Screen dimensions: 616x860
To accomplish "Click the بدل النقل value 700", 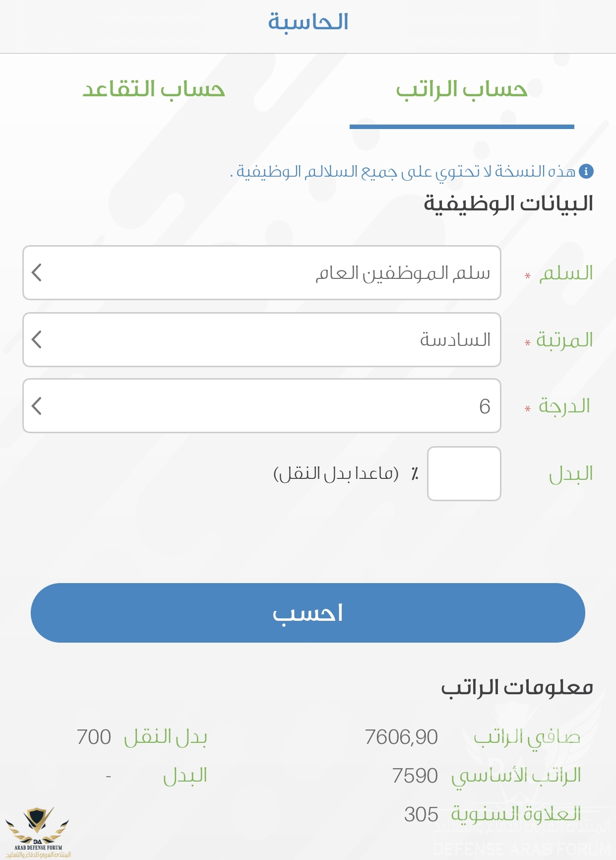I will 94,737.
